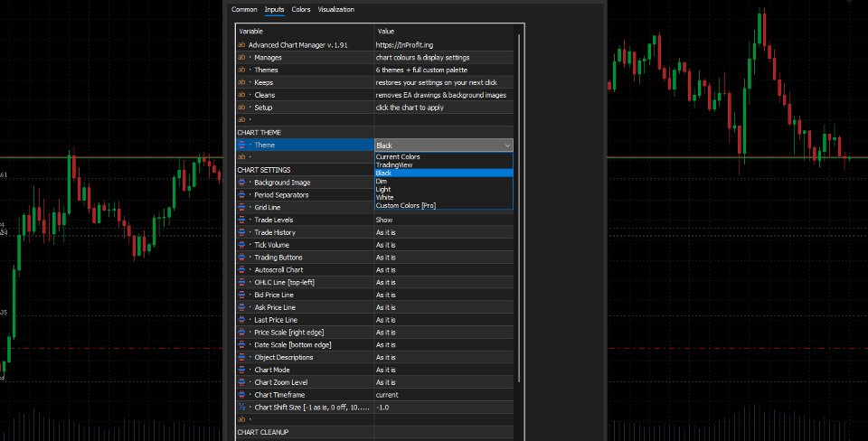The height and width of the screenshot is (441, 868).
Task: Select the Advanced Chart Manager v.1.91 row
Action: (x=374, y=45)
